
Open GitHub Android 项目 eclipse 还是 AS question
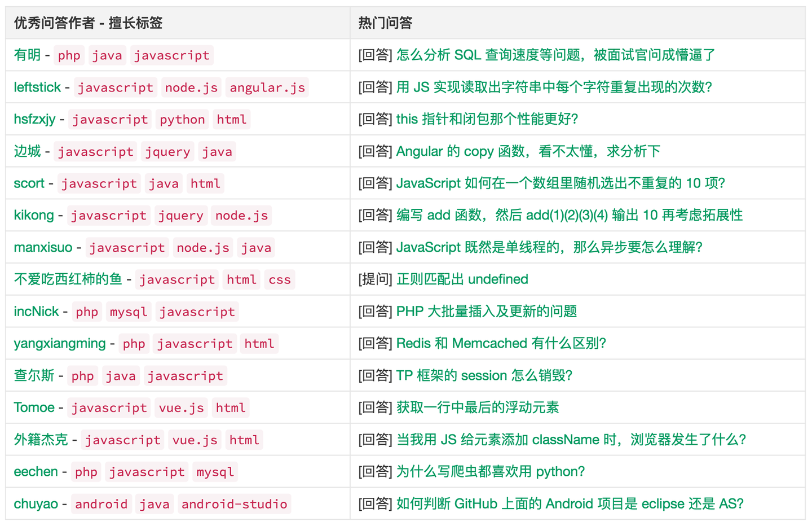click(570, 503)
